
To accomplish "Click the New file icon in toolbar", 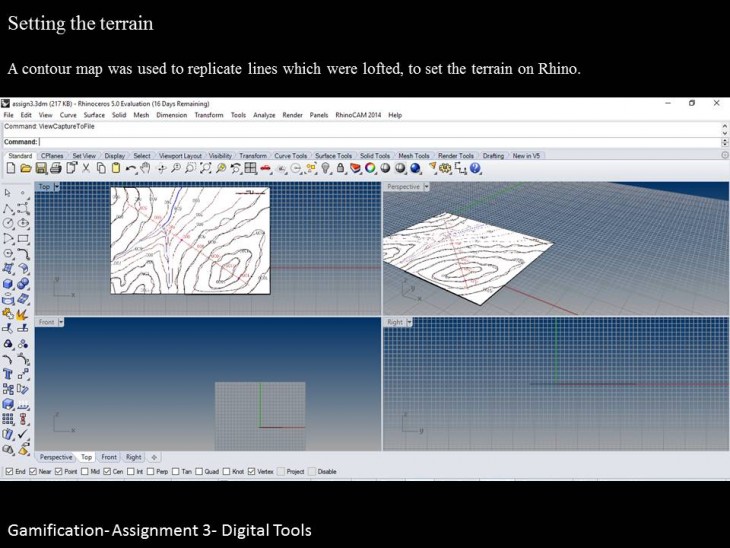I will point(11,168).
